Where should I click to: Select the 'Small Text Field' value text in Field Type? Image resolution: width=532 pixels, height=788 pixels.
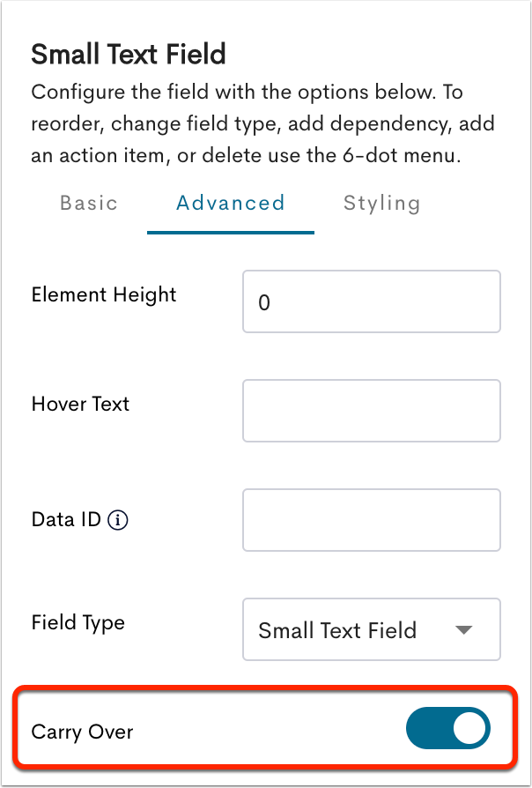click(x=337, y=630)
